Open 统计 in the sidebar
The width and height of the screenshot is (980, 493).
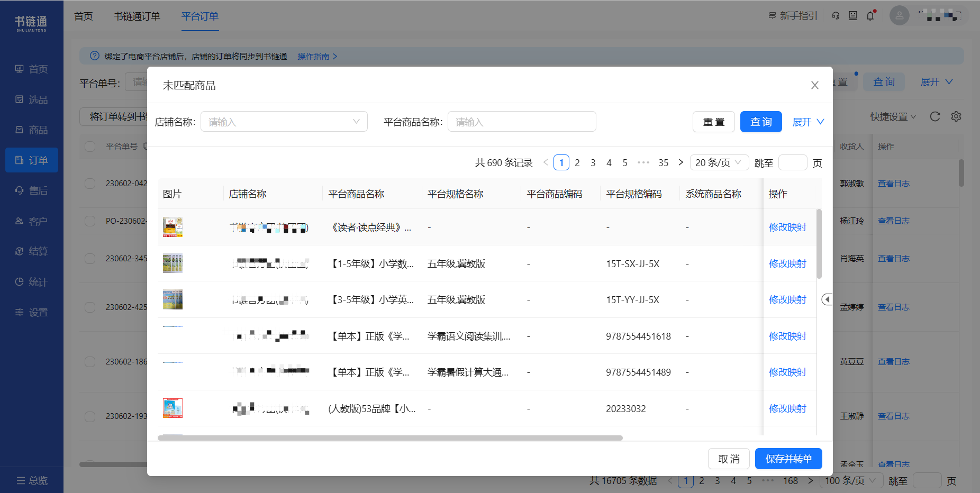[x=32, y=282]
